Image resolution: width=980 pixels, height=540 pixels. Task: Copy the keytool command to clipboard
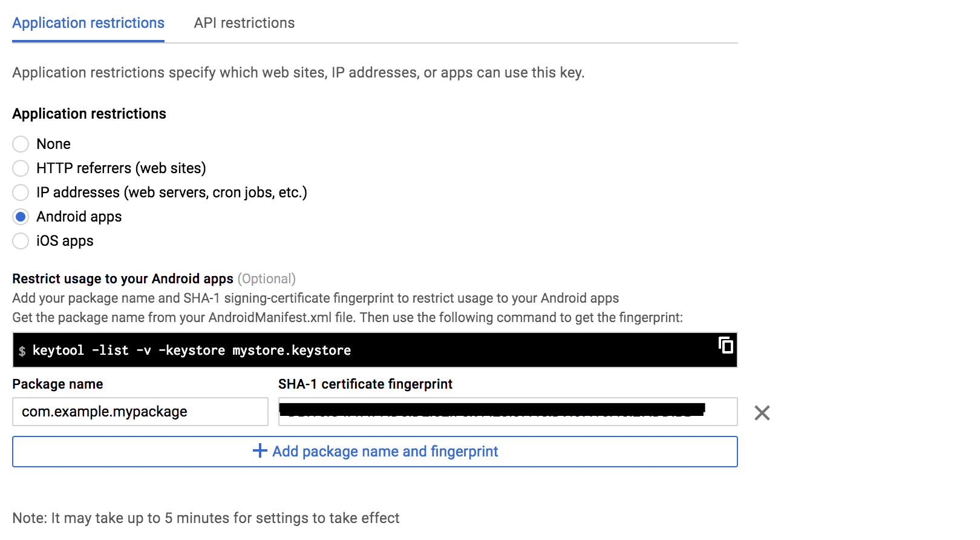pos(725,345)
